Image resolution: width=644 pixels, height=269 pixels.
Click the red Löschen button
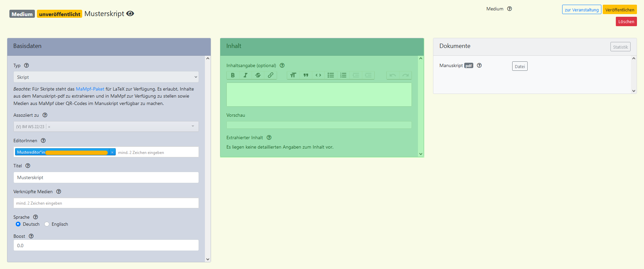click(626, 21)
